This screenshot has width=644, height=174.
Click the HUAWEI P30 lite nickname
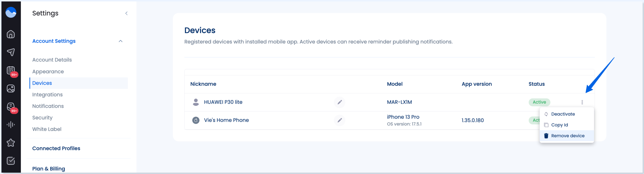point(223,102)
